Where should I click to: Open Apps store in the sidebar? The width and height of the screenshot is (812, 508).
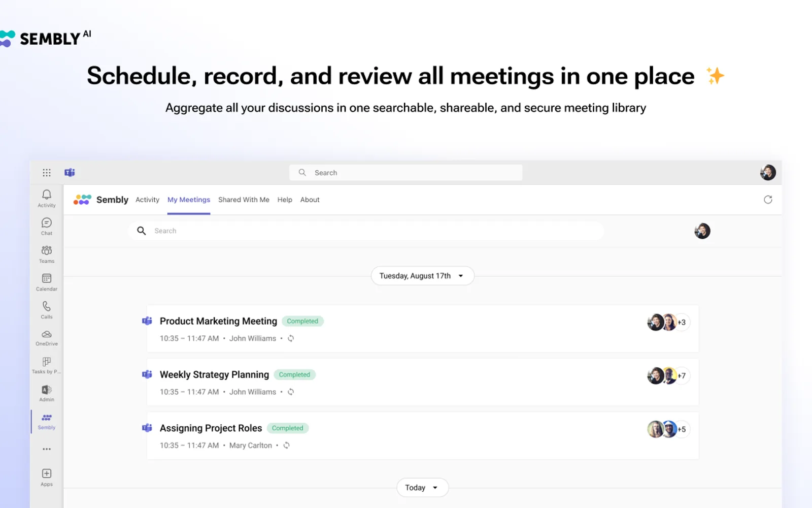(47, 478)
